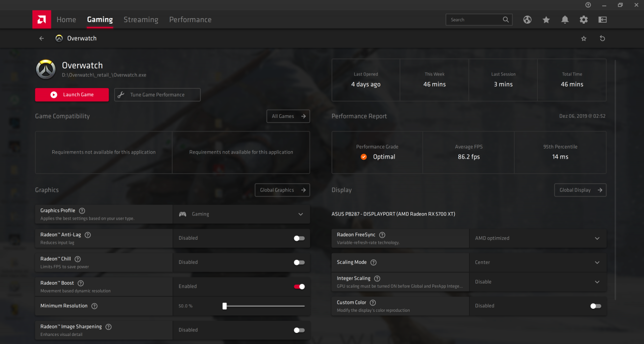Viewport: 644px width, 344px height.
Task: Open favorites star in top bar
Action: 546,20
